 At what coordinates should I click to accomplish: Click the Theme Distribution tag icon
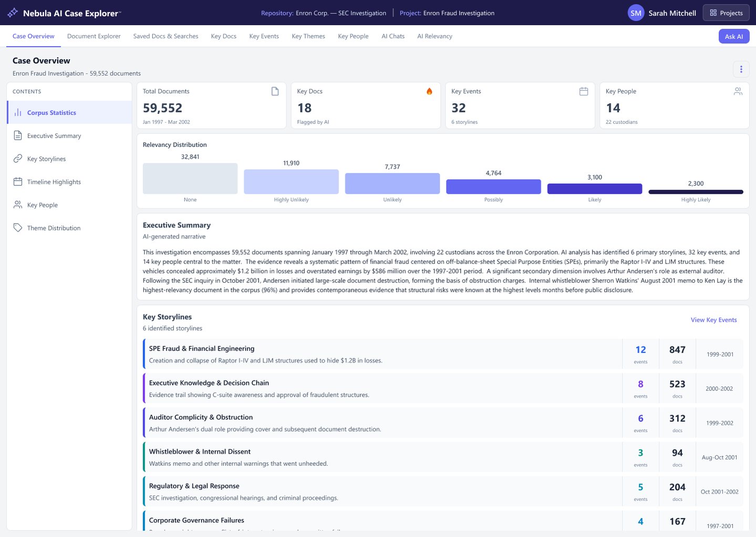pyautogui.click(x=18, y=228)
